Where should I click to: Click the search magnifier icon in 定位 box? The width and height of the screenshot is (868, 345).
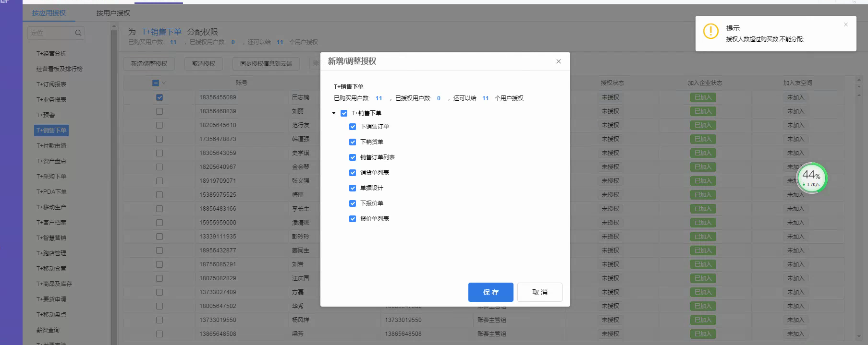78,33
